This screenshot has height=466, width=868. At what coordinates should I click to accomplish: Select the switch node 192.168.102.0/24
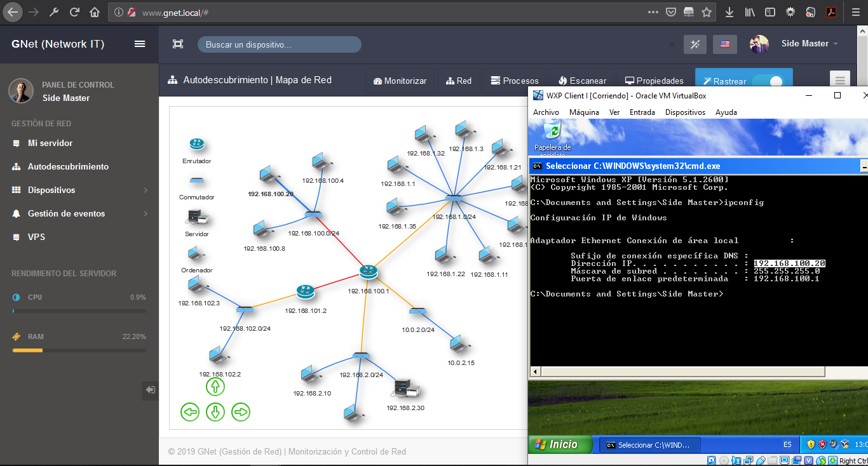245,310
